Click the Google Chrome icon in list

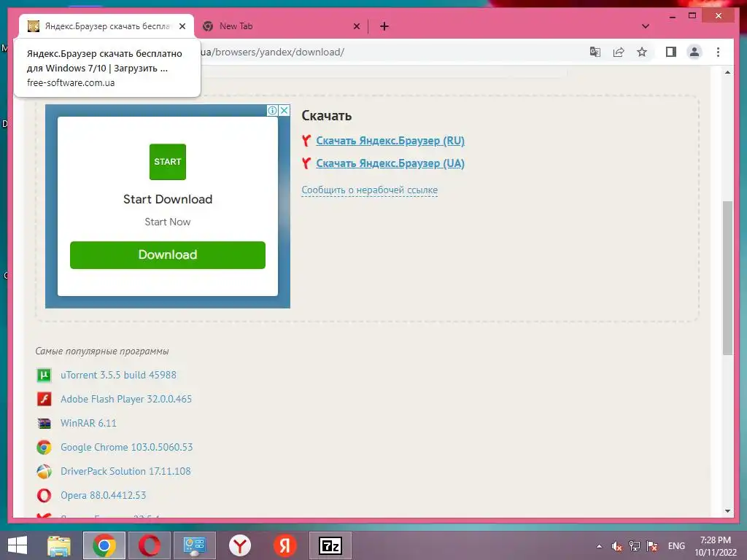(44, 447)
